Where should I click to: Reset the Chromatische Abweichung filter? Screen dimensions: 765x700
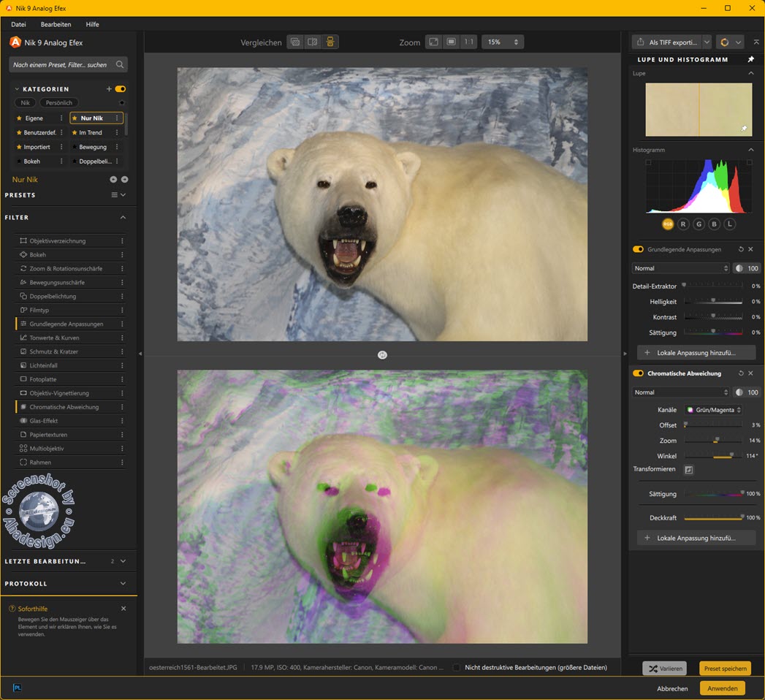[741, 373]
